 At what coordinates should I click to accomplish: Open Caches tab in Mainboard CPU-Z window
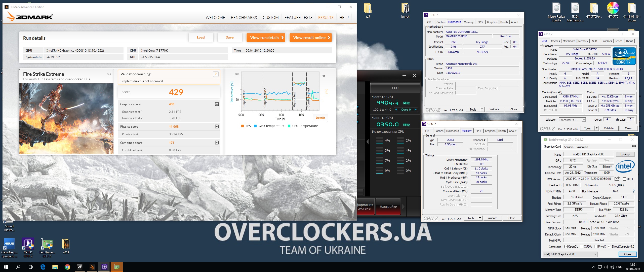441,22
